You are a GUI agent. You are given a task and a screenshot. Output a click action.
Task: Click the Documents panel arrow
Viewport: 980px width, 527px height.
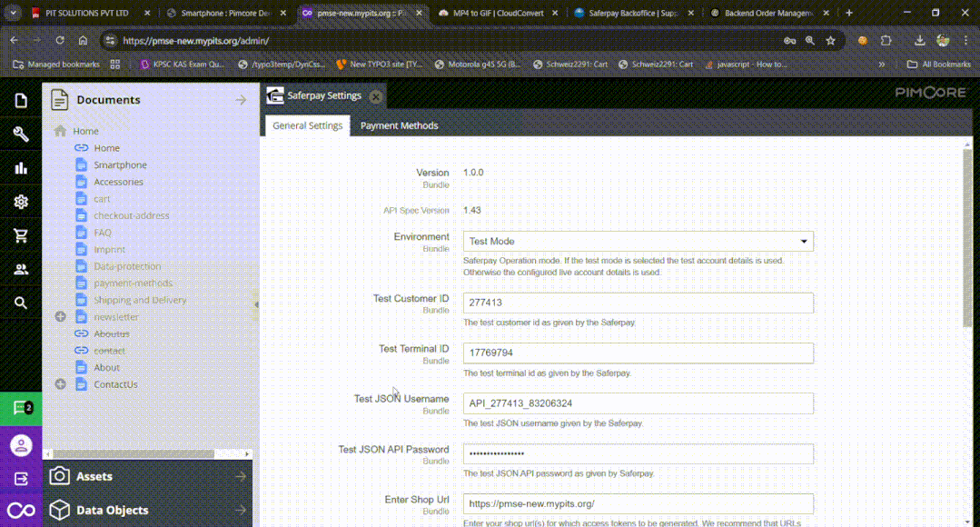(x=241, y=100)
